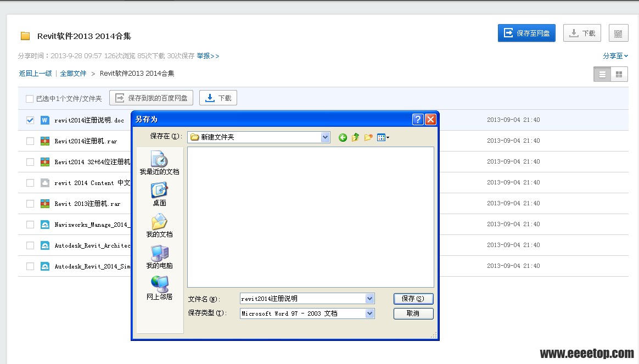Click the RAR icon of Revit 2013注册机.rar
The height and width of the screenshot is (364, 639).
click(x=45, y=204)
